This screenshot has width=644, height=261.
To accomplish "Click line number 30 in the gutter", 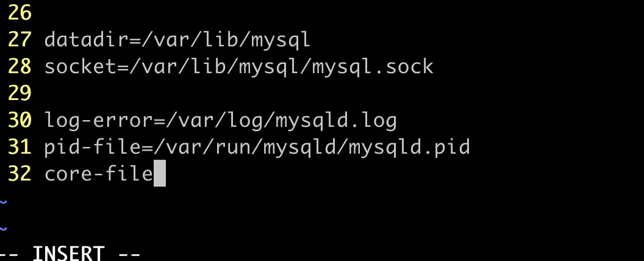I will [20, 120].
